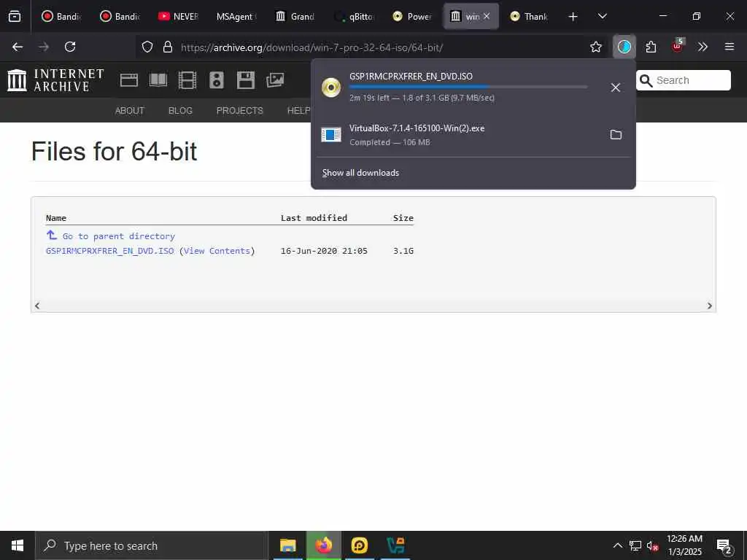
Task: Follow the Go to parent directory link
Action: coord(119,236)
